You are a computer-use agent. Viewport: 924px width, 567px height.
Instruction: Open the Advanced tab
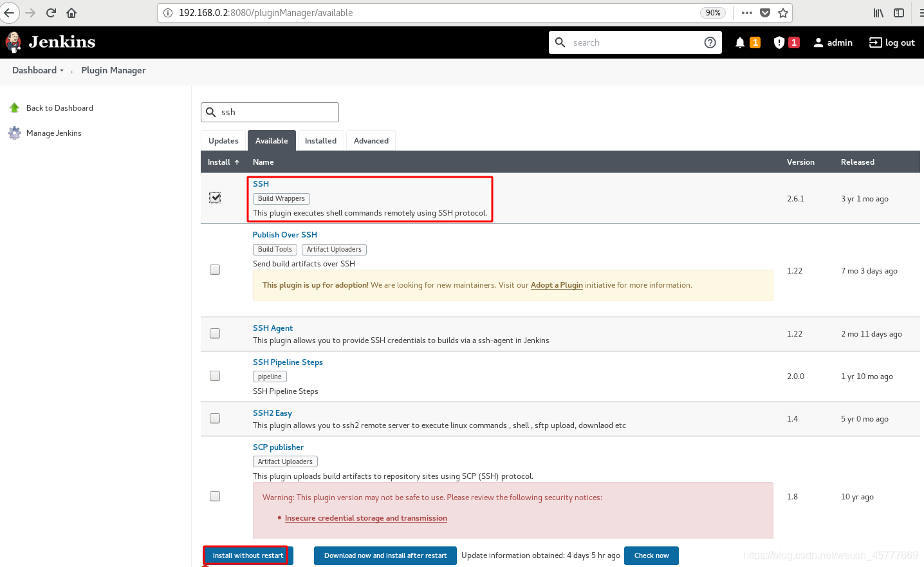[x=371, y=141]
